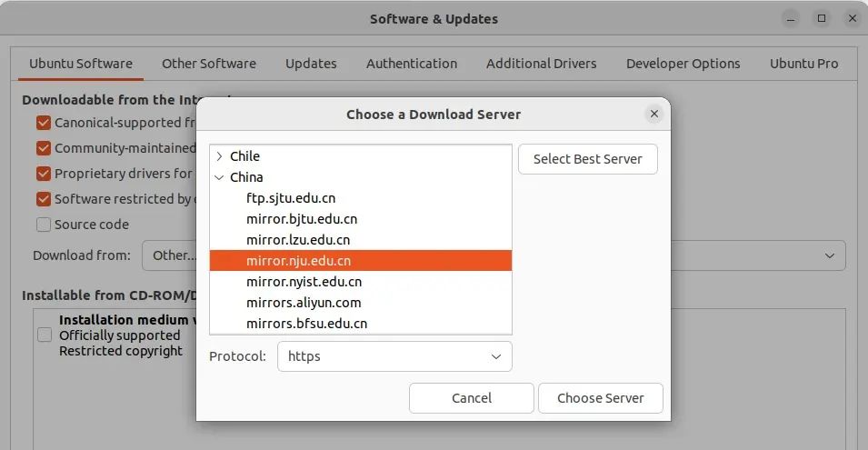Screen dimensions: 868x450
Task: Close the Choose a Download Server dialog
Action: [x=653, y=115]
